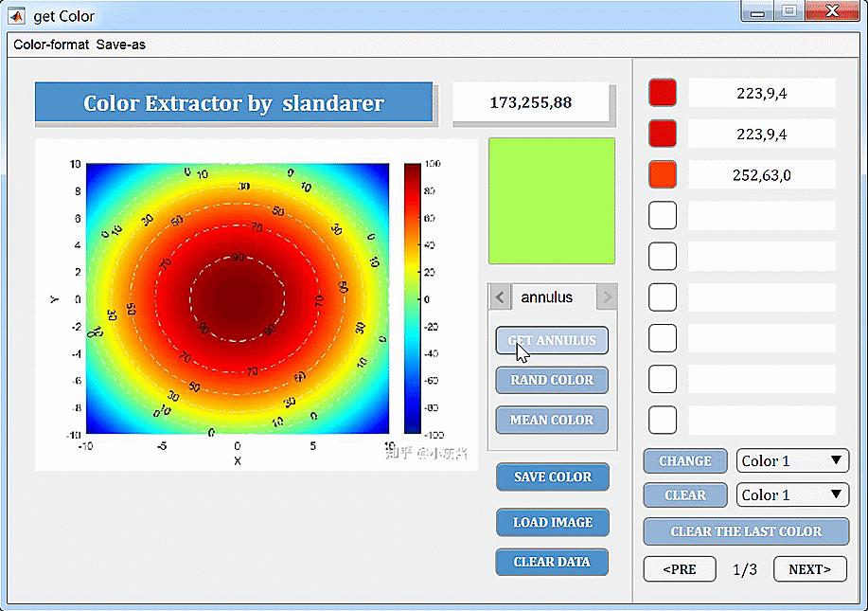The image size is (868, 611).
Task: Click the left arrow beside annulus mode
Action: point(500,297)
